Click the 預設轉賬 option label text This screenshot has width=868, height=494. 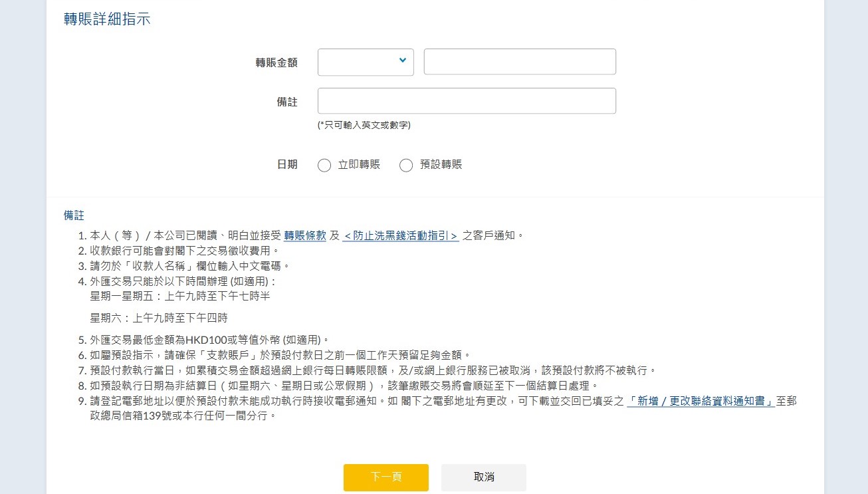point(441,165)
